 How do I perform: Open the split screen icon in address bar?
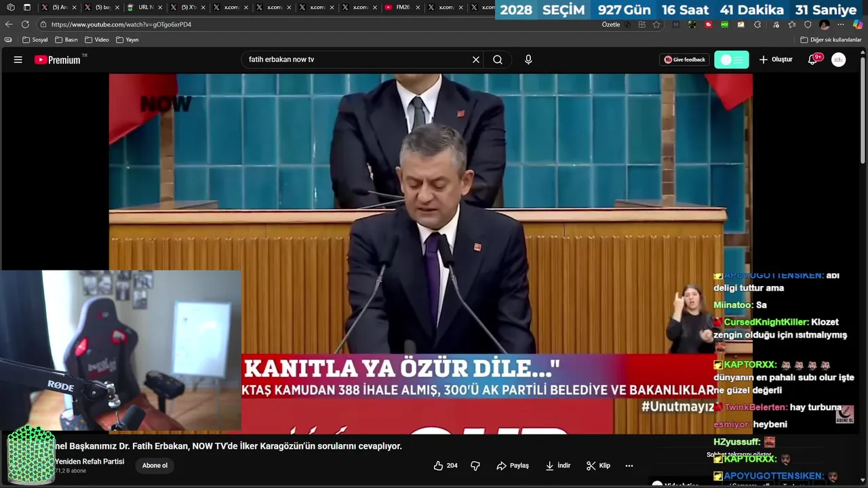pyautogui.click(x=642, y=24)
